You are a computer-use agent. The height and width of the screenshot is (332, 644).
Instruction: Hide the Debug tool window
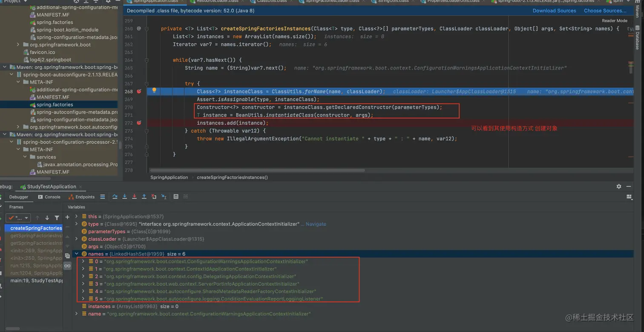point(629,186)
